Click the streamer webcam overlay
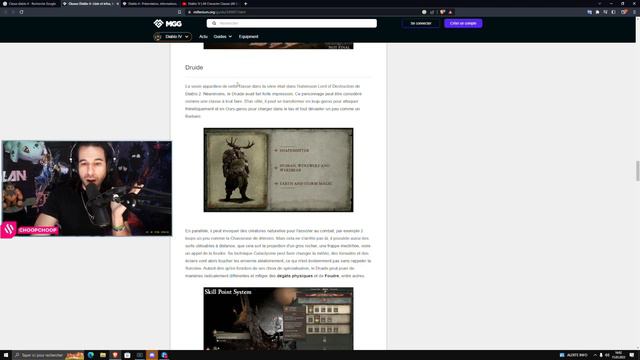Viewport: 640px width, 360px height. 87,189
